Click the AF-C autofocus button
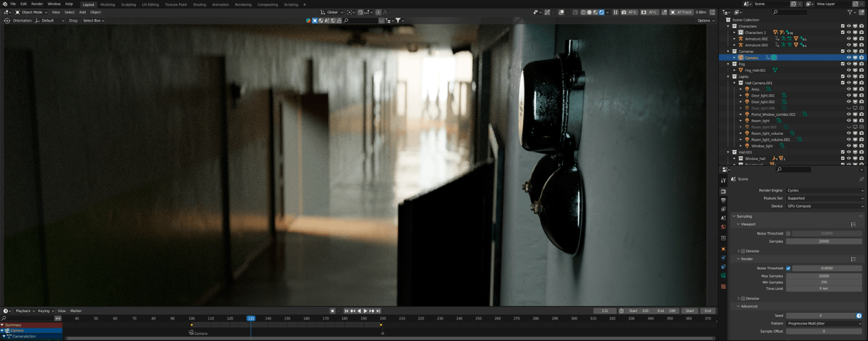The image size is (868, 341). (x=651, y=12)
